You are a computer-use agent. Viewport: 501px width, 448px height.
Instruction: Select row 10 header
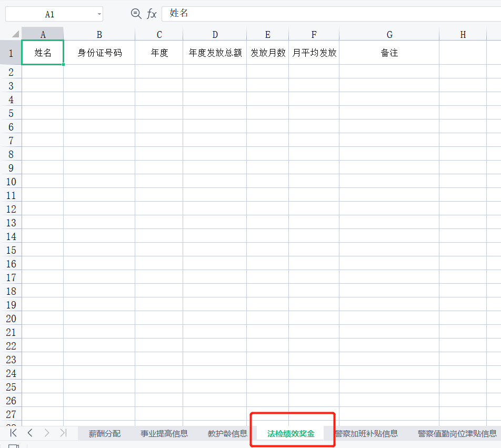[x=11, y=182]
